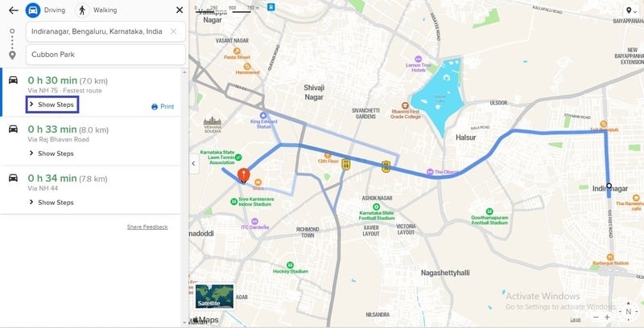
Task: Clear the Indiranagar origin field
Action: (x=173, y=31)
